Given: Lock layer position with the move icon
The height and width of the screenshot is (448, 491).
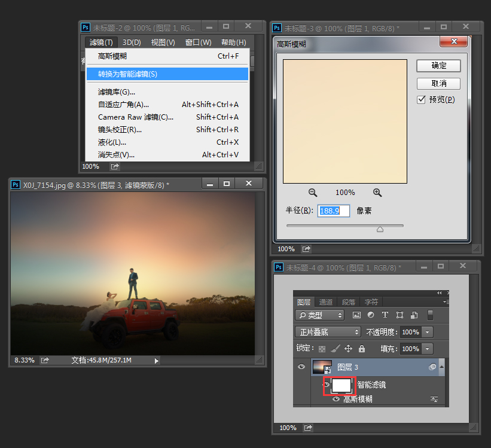Looking at the screenshot, I should coord(348,348).
